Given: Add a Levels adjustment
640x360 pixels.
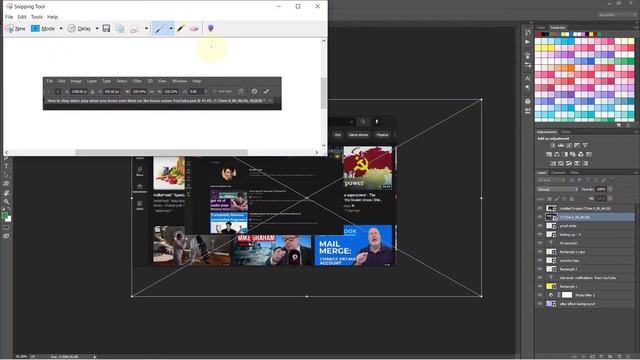Looking at the screenshot, I should click(x=561, y=145).
